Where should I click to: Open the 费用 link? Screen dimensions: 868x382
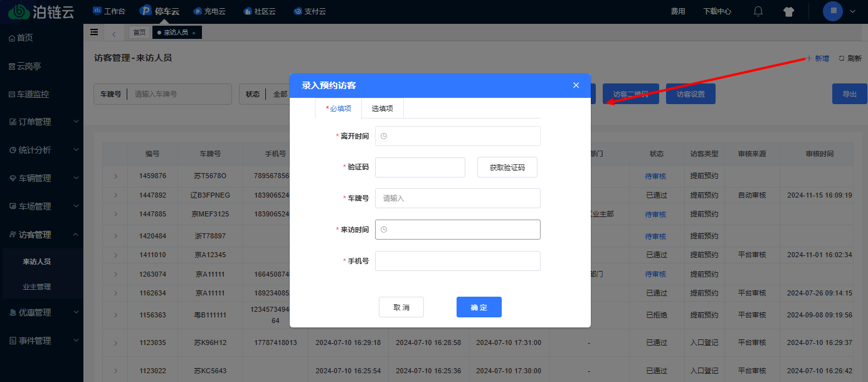[678, 11]
